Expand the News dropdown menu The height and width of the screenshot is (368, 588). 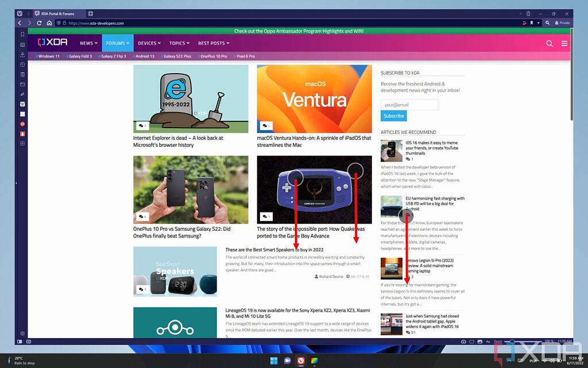click(x=88, y=43)
